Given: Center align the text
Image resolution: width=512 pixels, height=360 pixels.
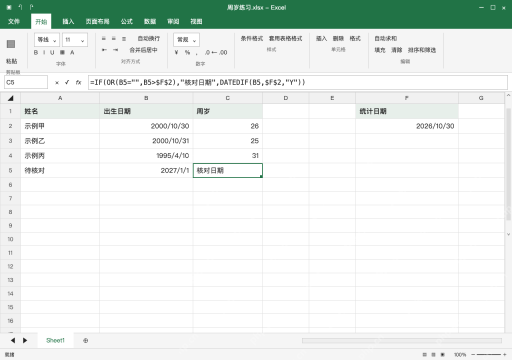Looking at the screenshot, I should (x=114, y=39).
